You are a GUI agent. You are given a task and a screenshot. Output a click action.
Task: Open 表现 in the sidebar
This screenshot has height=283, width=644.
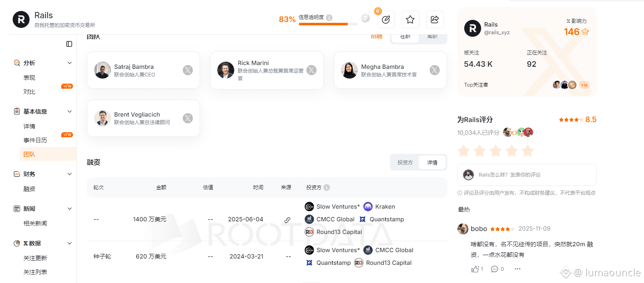[x=30, y=78]
